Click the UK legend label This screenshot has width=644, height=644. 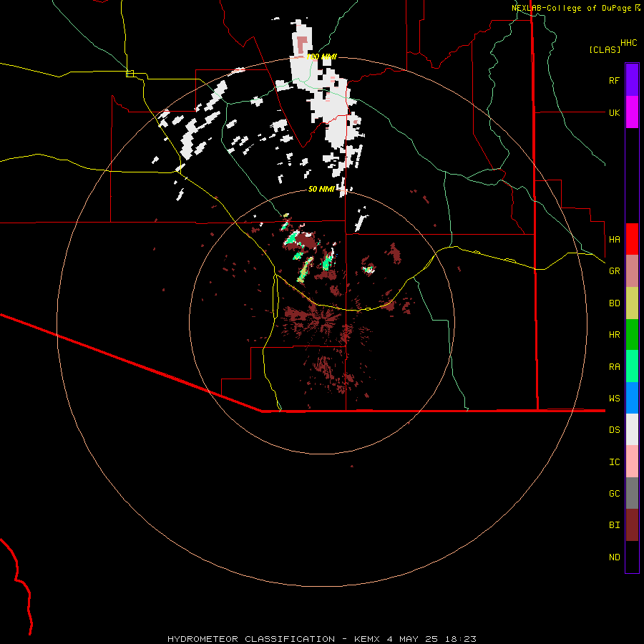click(614, 112)
